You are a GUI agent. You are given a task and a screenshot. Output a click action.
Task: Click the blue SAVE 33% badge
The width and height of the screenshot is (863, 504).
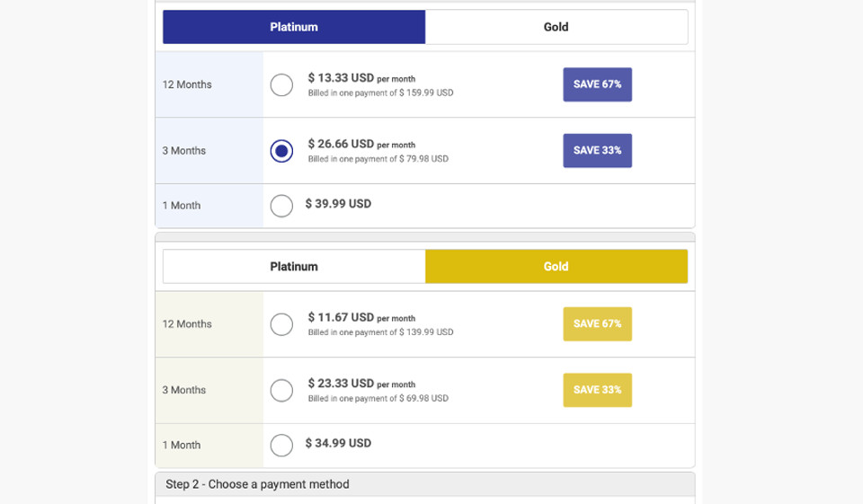597,150
